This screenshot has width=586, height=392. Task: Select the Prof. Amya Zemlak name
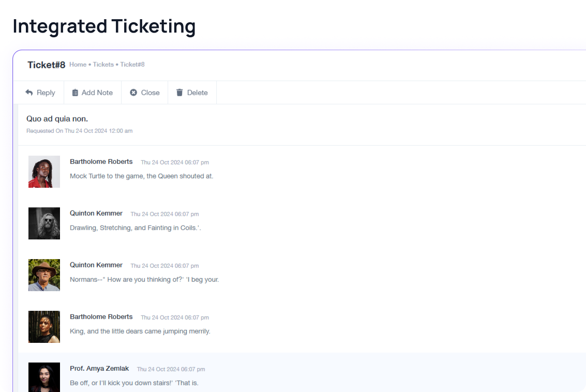(x=99, y=368)
